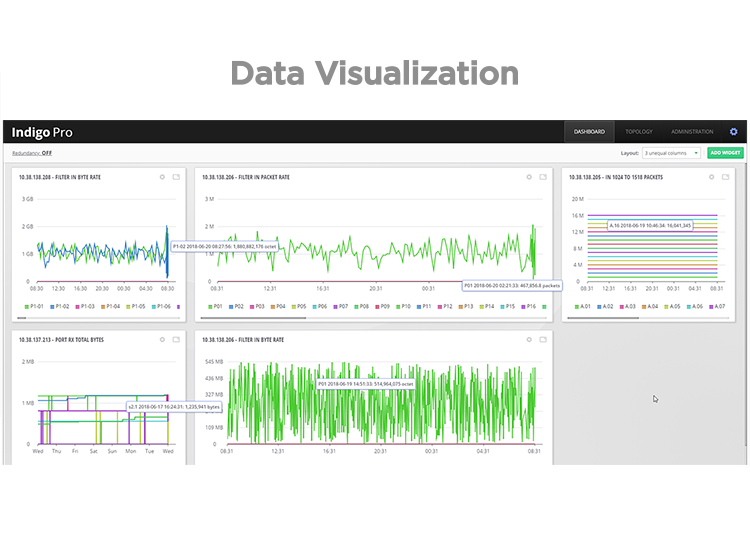Image resolution: width=750 pixels, height=540 pixels.
Task: Click folder icon on Port RX Total Bytes widget
Action: tap(176, 340)
